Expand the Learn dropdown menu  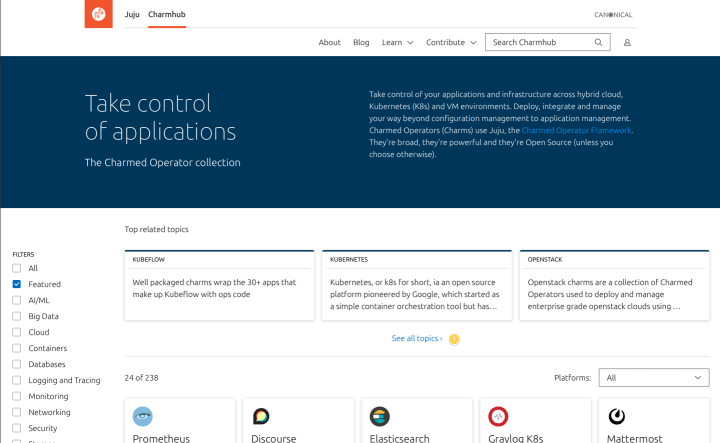tap(398, 42)
